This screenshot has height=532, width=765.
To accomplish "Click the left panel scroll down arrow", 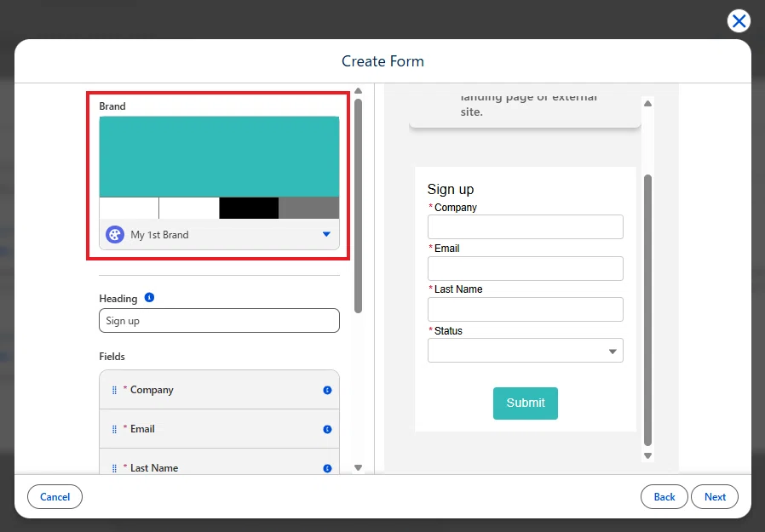I will 358,467.
